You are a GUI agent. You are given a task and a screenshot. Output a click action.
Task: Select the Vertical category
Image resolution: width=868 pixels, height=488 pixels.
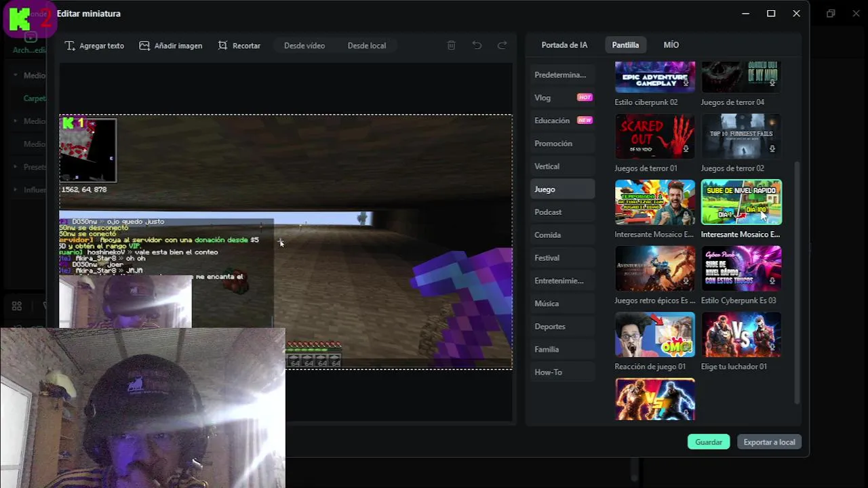(x=562, y=166)
